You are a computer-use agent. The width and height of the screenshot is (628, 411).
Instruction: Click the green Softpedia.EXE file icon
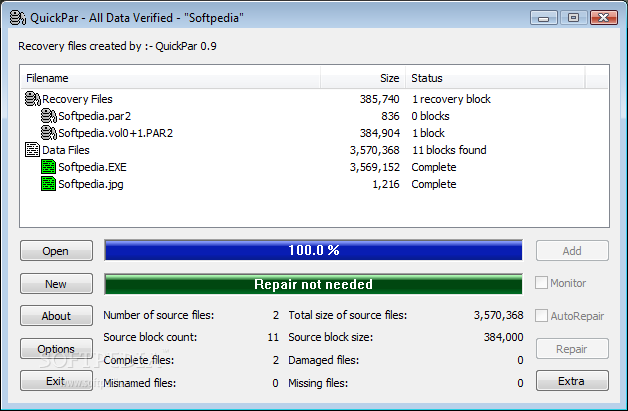[x=48, y=167]
